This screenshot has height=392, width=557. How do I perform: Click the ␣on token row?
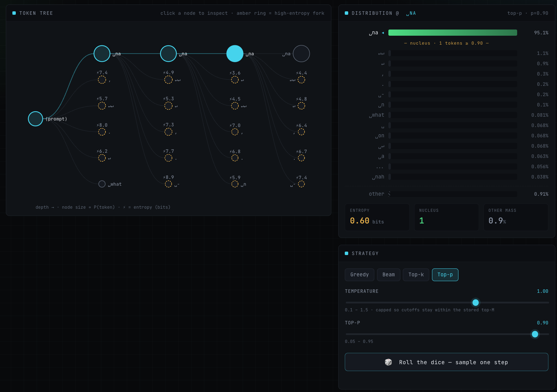point(446,136)
